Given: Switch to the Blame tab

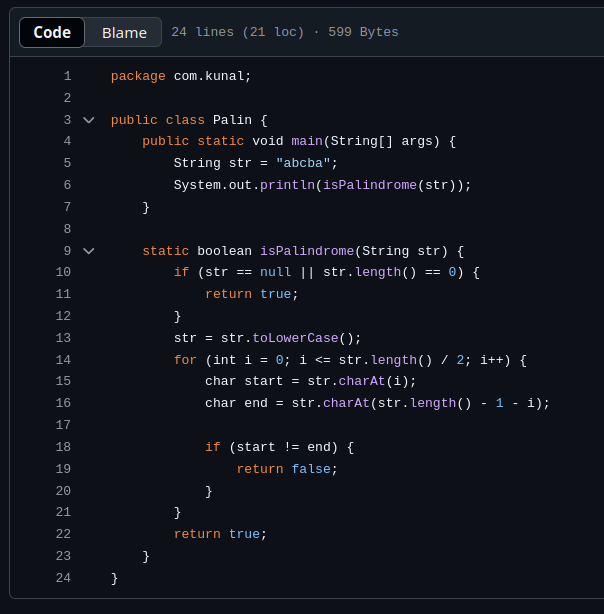Looking at the screenshot, I should point(124,32).
